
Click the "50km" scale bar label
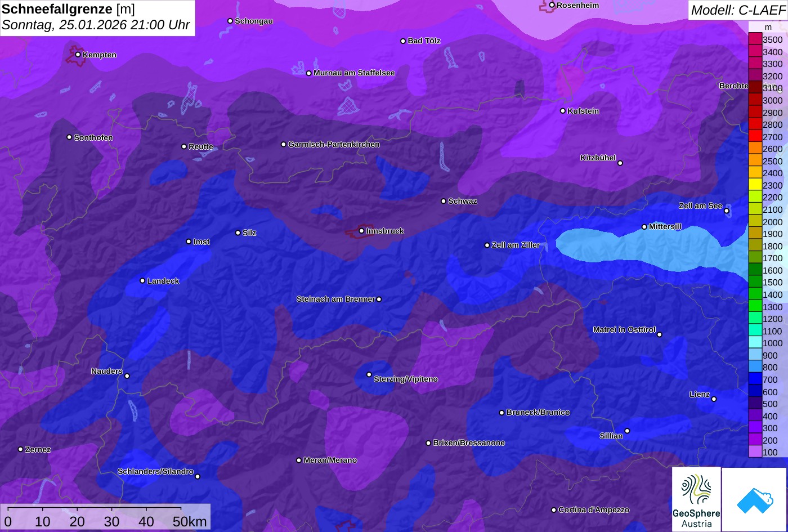coord(190,522)
